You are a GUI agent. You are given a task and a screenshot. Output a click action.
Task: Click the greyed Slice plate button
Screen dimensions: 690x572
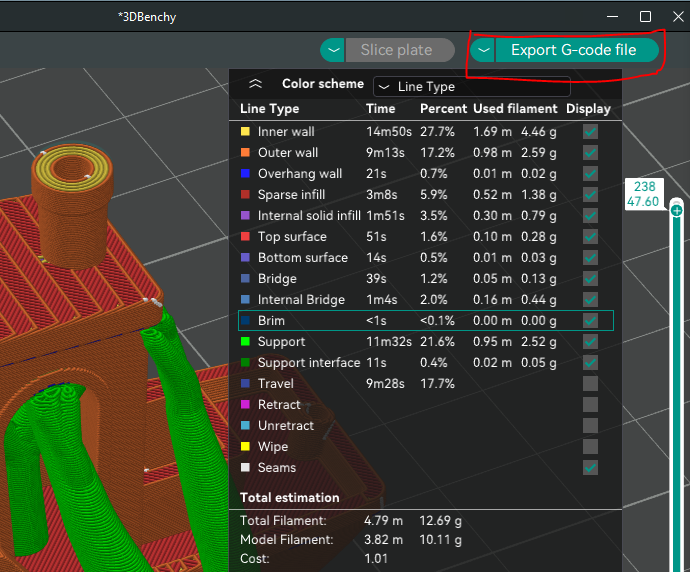[x=400, y=50]
